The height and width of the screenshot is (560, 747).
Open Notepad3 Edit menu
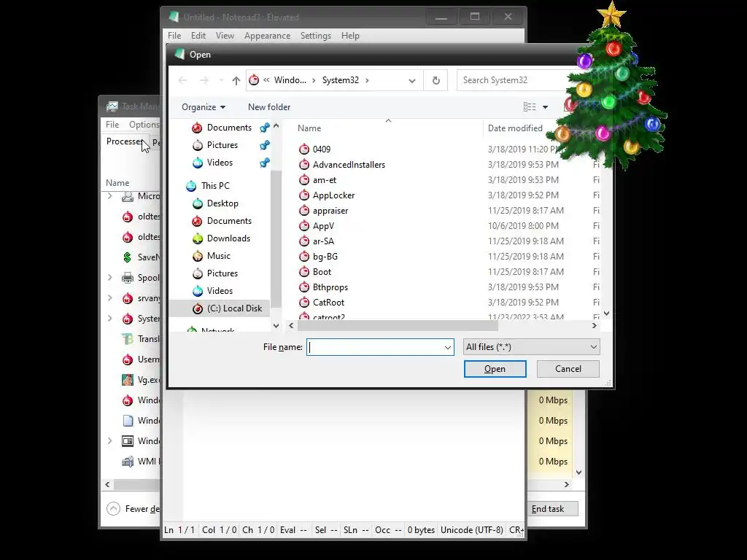click(198, 36)
